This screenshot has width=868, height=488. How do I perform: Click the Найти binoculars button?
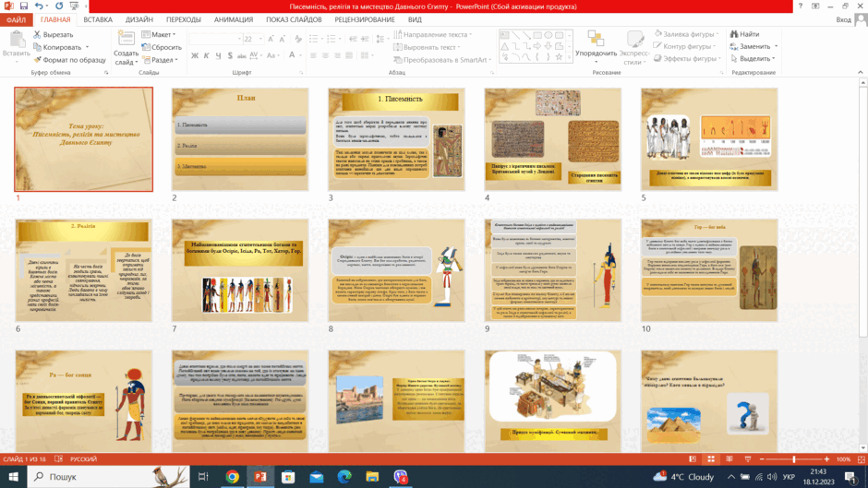(744, 34)
